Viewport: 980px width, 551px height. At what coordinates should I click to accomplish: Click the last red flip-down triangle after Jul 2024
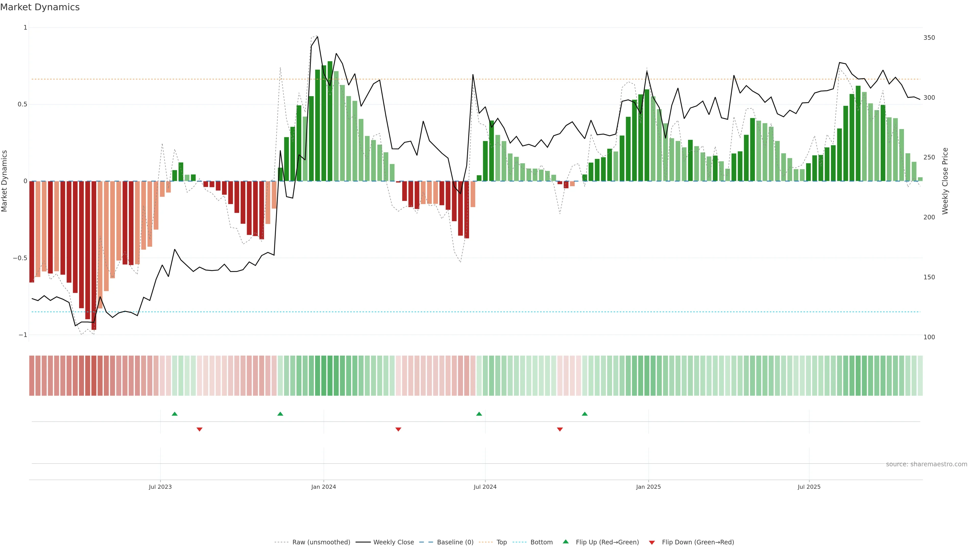(x=560, y=429)
